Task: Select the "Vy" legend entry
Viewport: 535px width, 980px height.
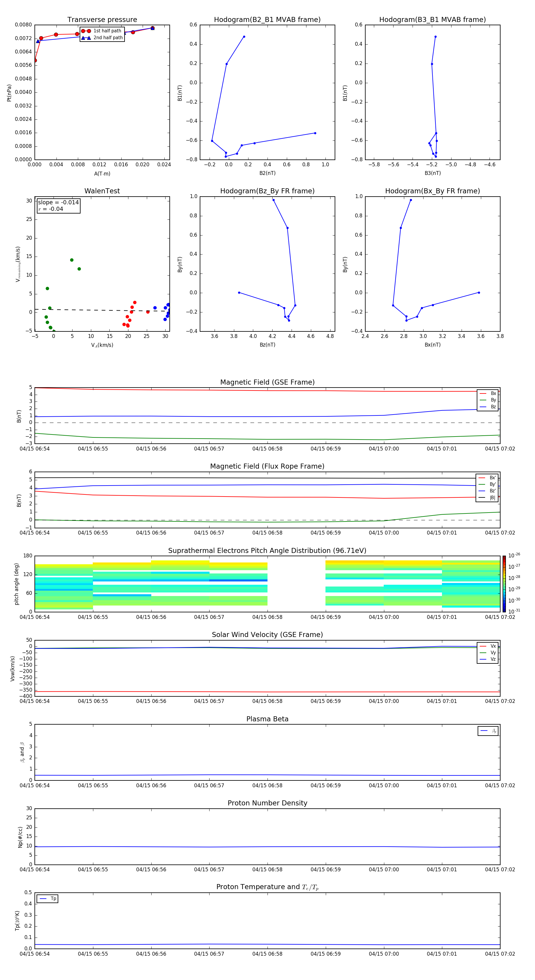Action: point(488,653)
